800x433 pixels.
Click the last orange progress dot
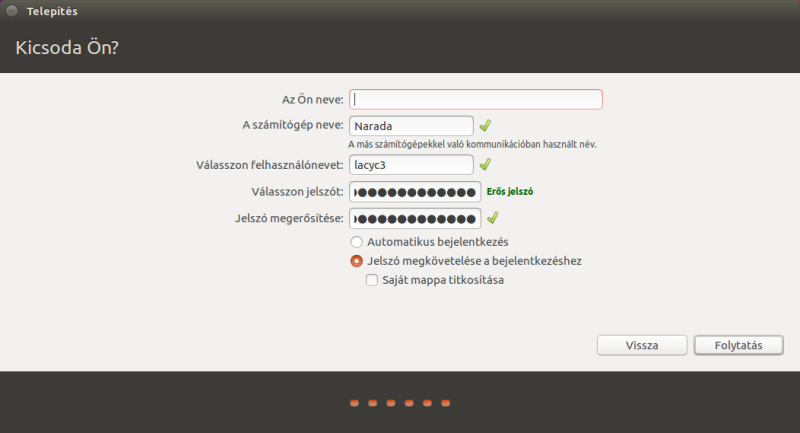[445, 403]
